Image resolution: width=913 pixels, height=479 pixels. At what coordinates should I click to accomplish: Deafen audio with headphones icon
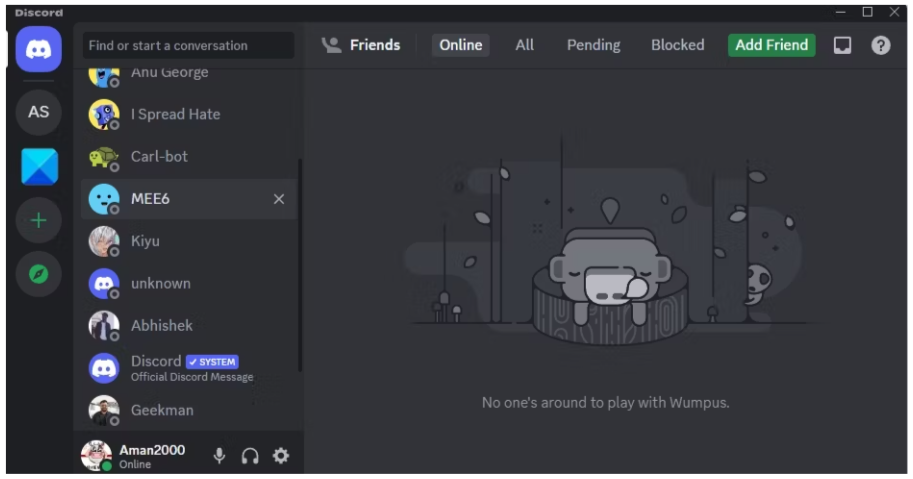click(x=250, y=456)
